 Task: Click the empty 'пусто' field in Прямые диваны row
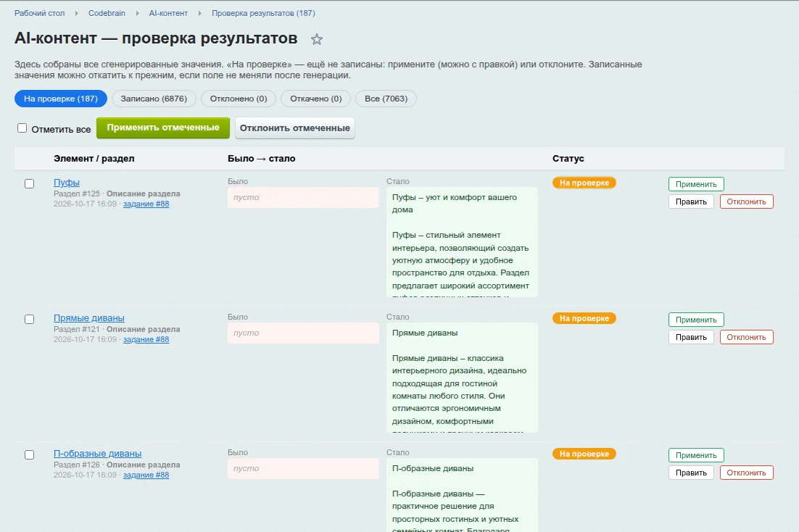click(x=303, y=333)
